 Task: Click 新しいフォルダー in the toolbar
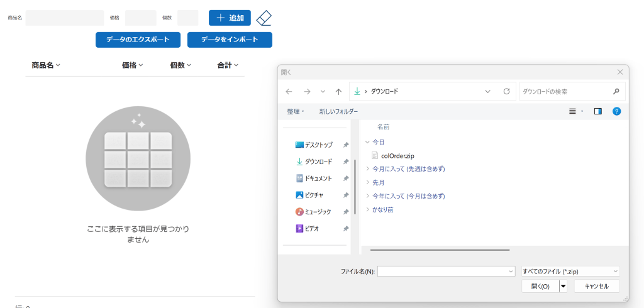pyautogui.click(x=338, y=111)
